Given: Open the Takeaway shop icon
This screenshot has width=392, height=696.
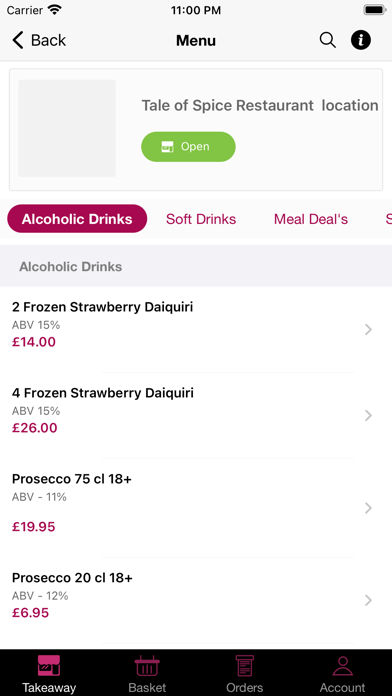Looking at the screenshot, I should pos(49,665).
